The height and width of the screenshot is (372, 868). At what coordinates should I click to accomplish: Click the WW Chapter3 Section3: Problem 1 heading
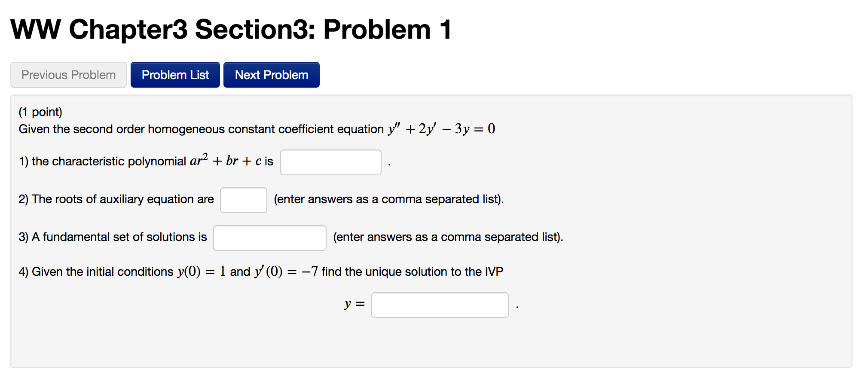coord(230,28)
